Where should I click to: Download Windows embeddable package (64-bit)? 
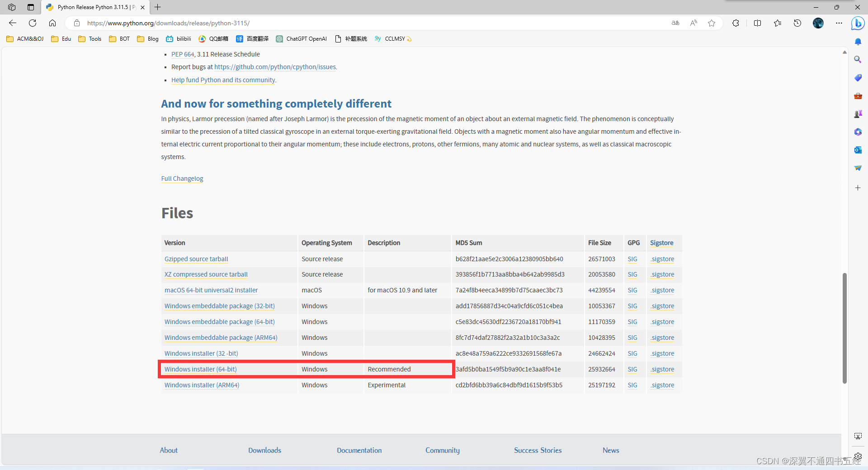point(220,322)
